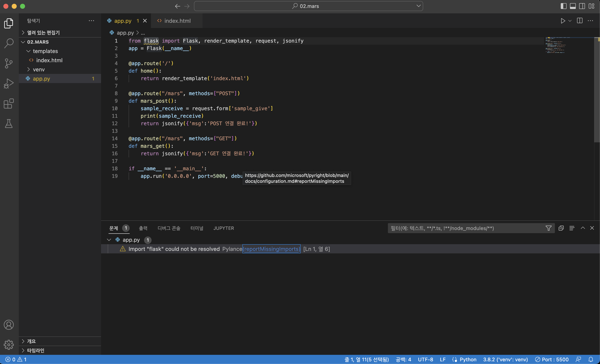Switch to the index.html editor tab
The width and height of the screenshot is (600, 364).
pos(177,21)
